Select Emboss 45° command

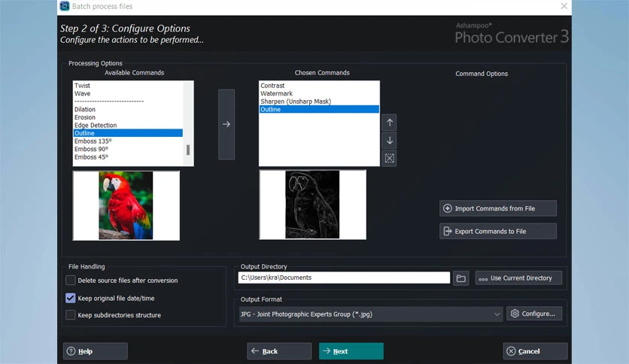128,156
